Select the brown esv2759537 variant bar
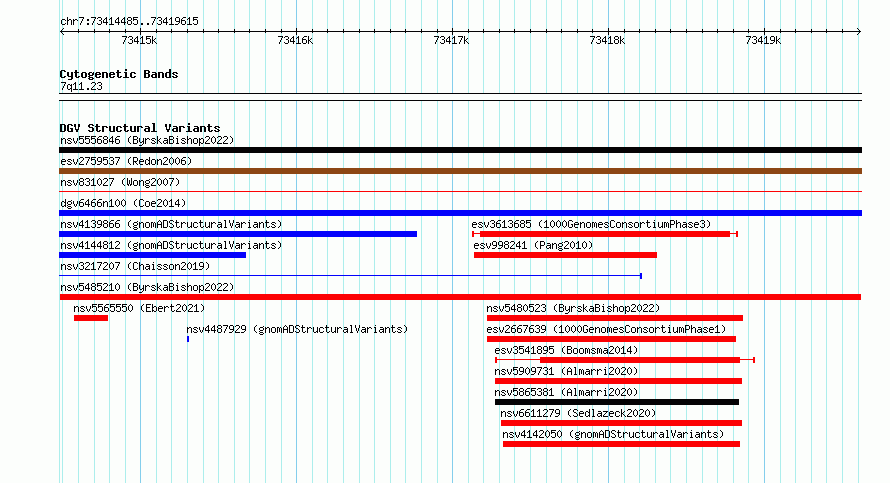 point(460,171)
